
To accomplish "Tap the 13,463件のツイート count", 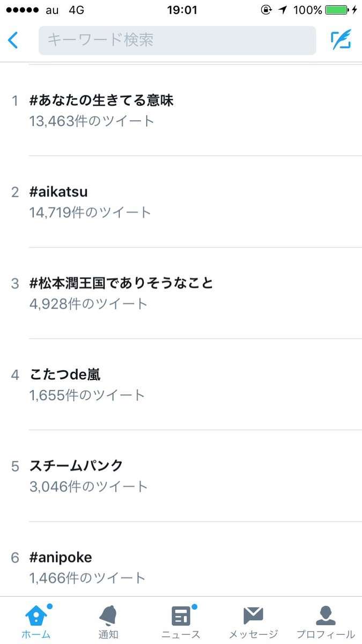I will [92, 121].
